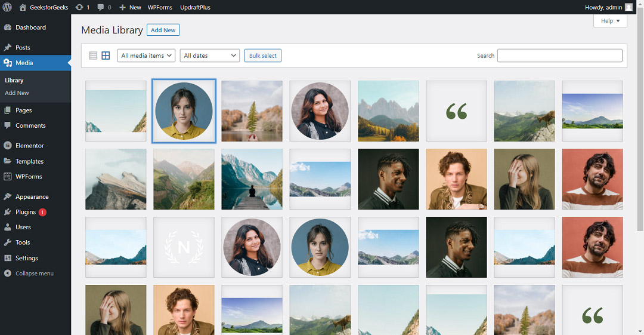Viewport: 644px width, 335px height.
Task: Click the Media icon in sidebar
Action: point(7,63)
